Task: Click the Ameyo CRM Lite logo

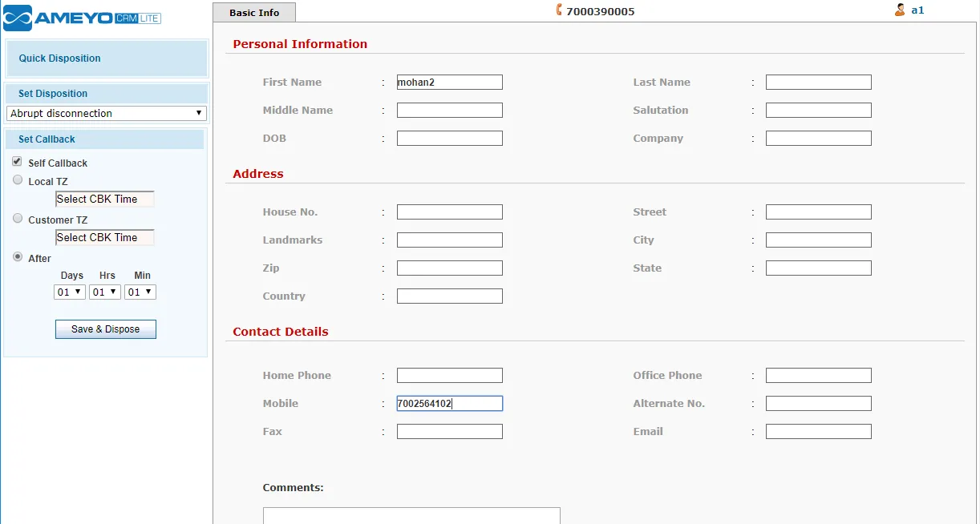Action: [x=83, y=18]
